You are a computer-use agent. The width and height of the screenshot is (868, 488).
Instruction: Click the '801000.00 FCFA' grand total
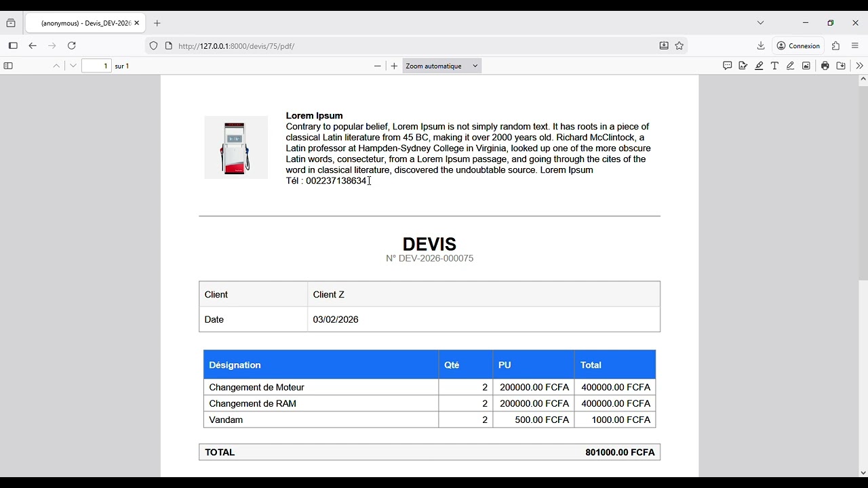620,453
